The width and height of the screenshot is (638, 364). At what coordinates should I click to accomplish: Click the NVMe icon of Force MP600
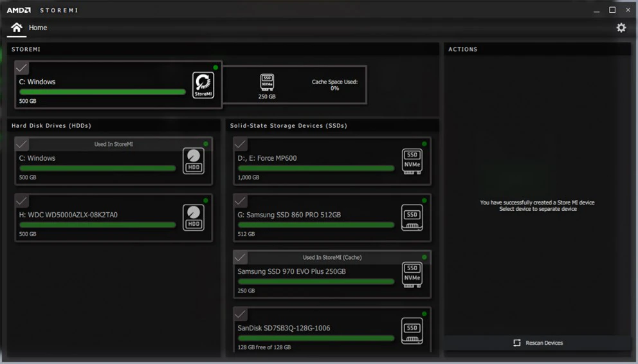pos(412,161)
